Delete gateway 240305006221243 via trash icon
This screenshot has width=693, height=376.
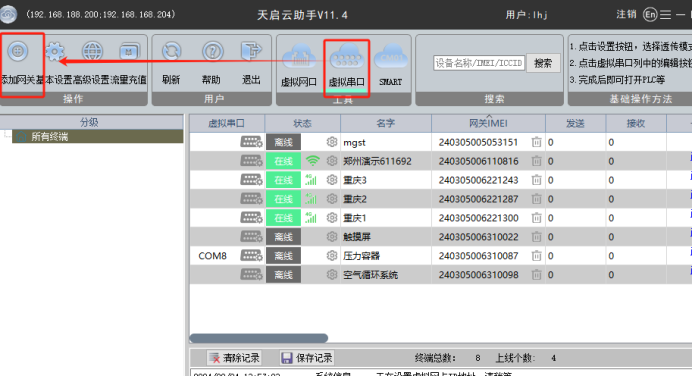click(536, 180)
